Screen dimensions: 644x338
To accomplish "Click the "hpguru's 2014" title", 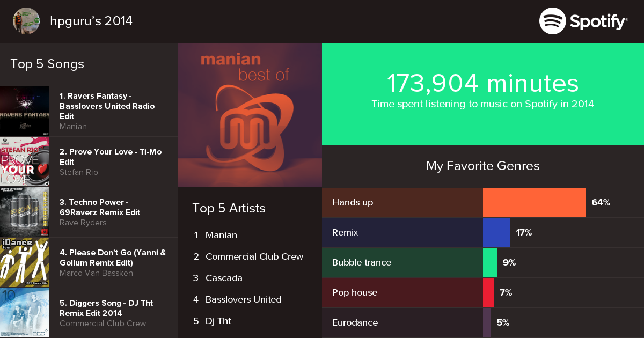I will click(91, 21).
